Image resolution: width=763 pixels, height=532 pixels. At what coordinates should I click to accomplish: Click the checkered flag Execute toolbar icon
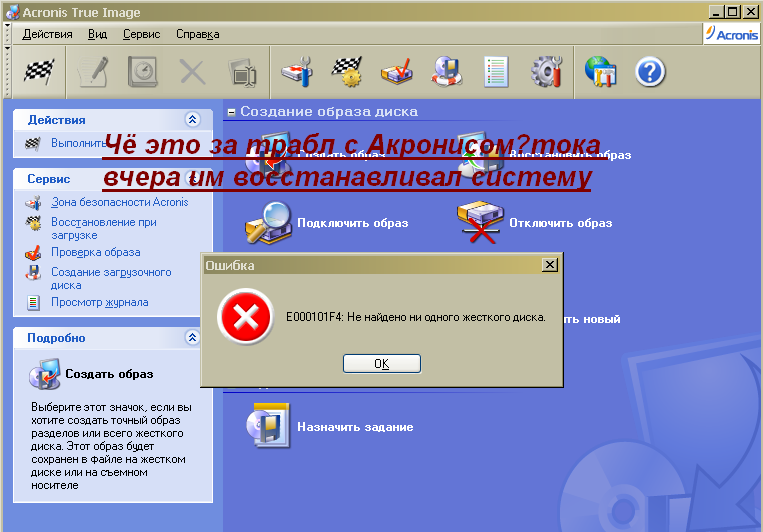point(39,72)
